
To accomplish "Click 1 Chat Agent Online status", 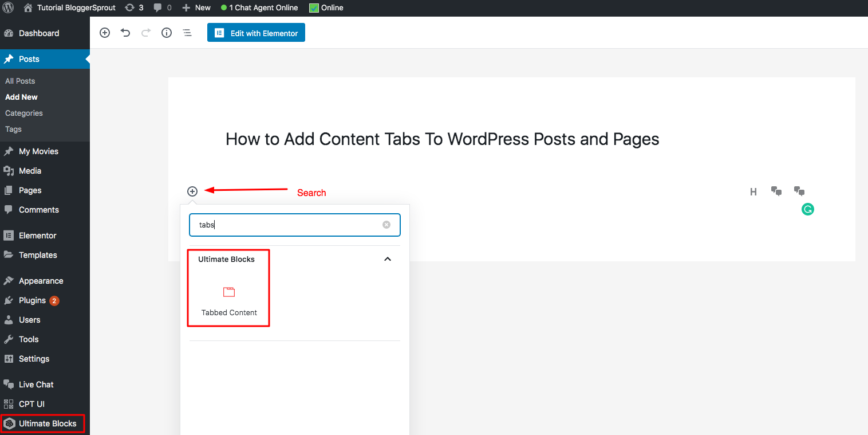I will pos(259,8).
